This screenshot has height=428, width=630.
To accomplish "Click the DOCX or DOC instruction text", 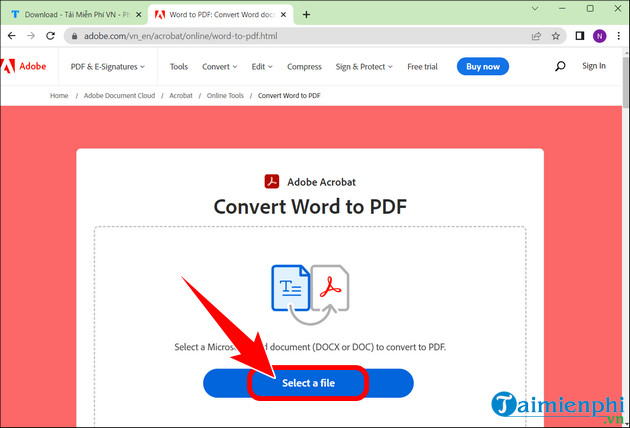I will (x=310, y=347).
